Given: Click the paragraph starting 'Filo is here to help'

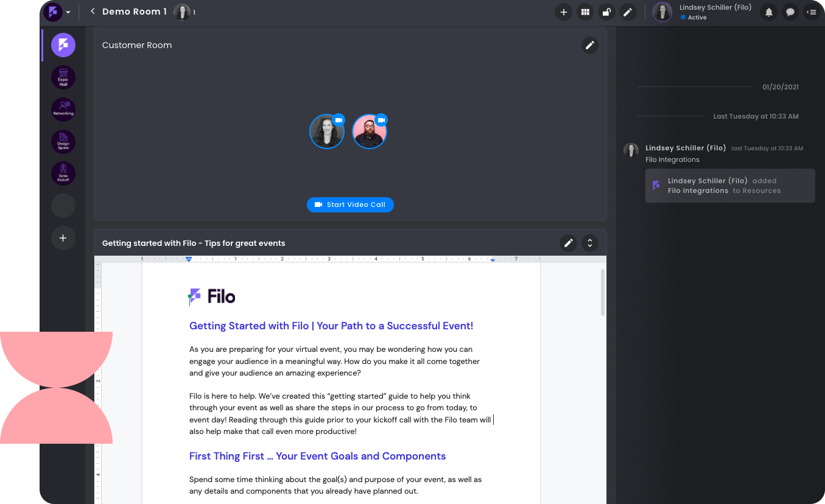Looking at the screenshot, I should click(x=340, y=414).
